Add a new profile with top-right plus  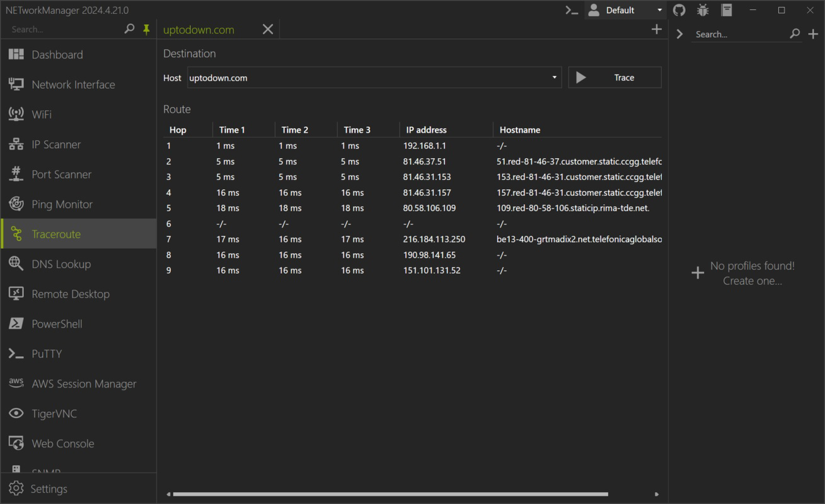(x=813, y=34)
